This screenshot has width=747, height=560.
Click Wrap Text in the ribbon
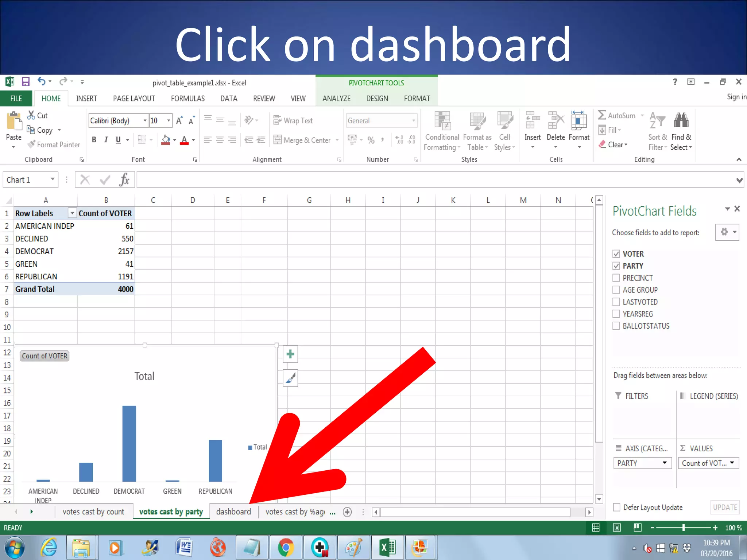click(293, 121)
